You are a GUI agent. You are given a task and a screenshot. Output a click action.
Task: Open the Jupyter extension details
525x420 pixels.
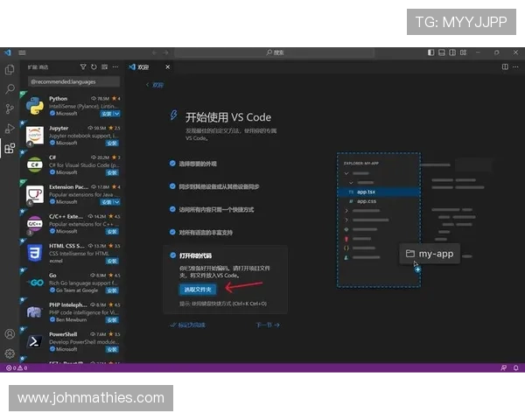click(x=70, y=136)
